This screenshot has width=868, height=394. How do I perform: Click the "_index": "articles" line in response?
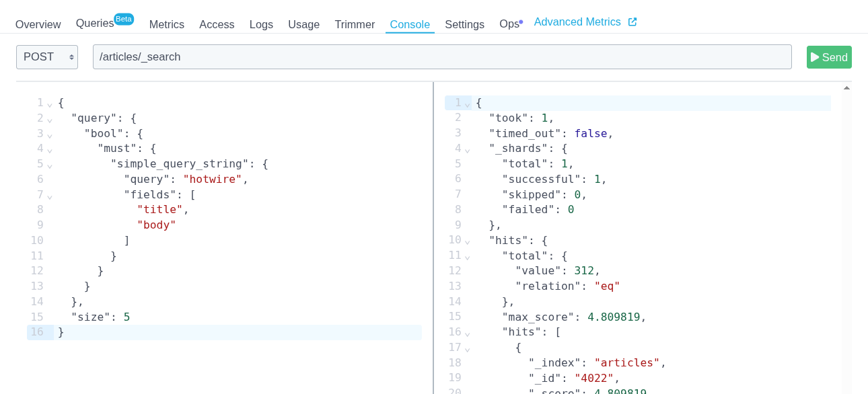597,363
